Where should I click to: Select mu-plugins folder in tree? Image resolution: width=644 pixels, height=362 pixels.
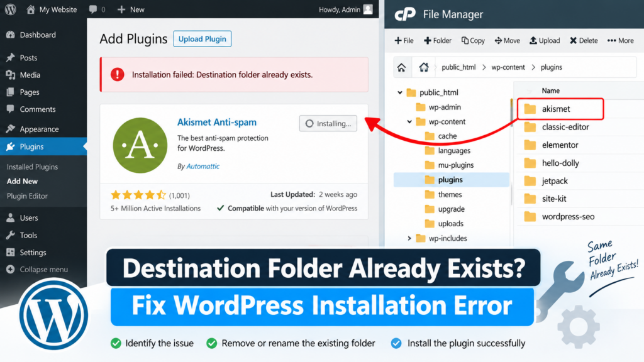[449, 165]
